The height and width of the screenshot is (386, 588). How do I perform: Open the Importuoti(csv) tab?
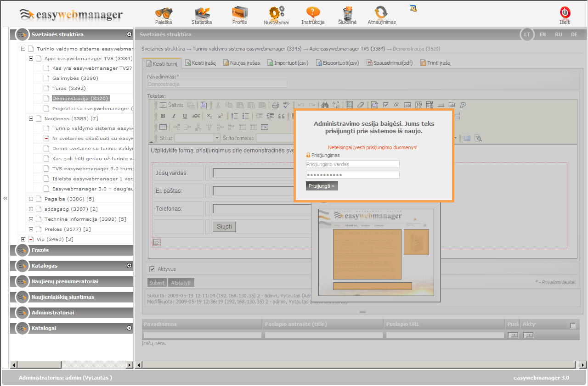click(288, 63)
